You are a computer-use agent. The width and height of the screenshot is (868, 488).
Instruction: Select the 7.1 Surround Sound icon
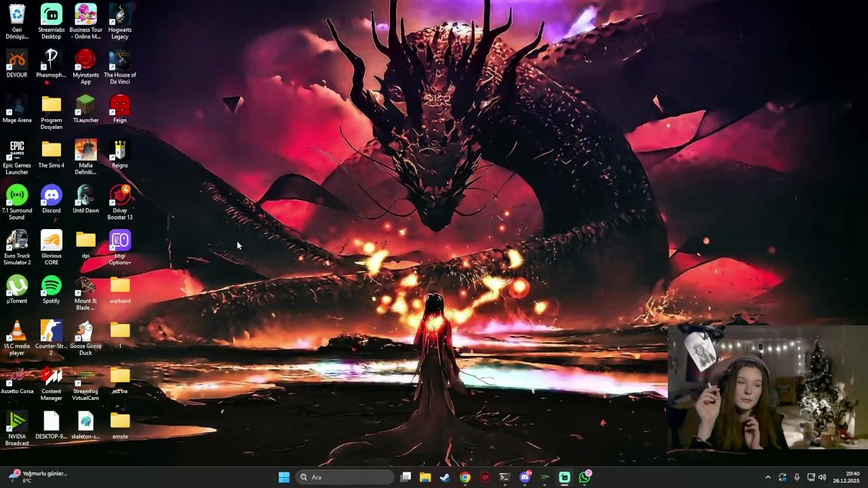pyautogui.click(x=17, y=203)
